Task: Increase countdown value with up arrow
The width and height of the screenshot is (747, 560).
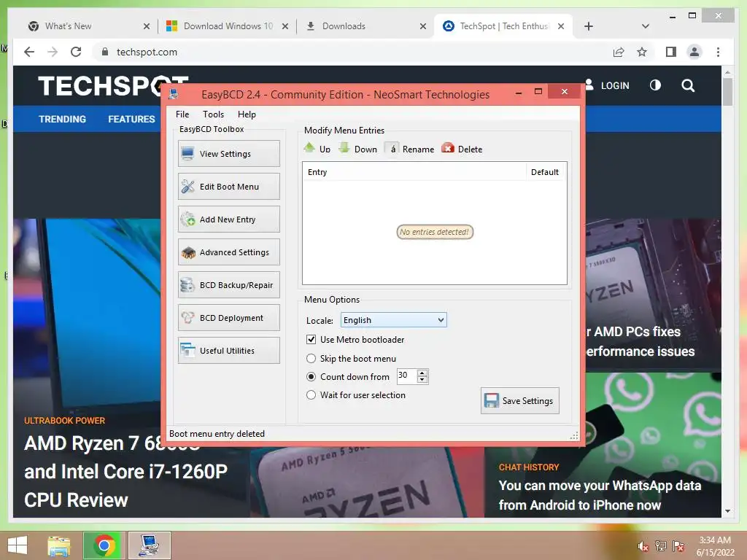Action: [422, 373]
